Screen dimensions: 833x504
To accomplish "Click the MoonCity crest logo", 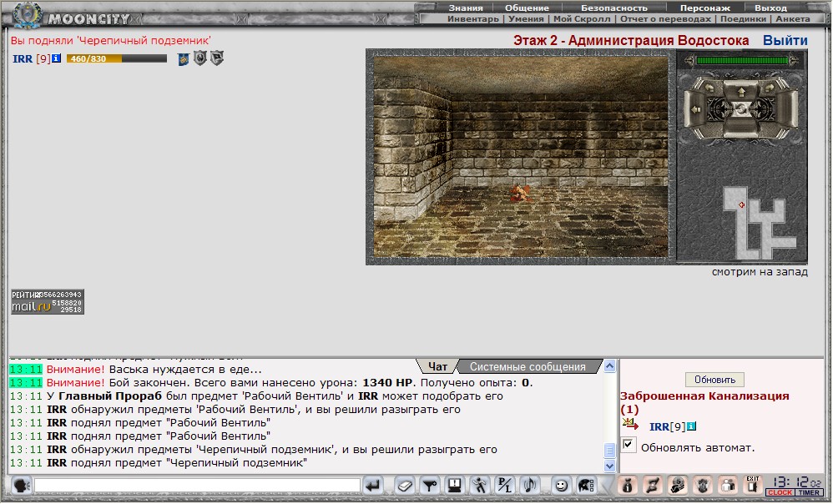I will point(27,15).
